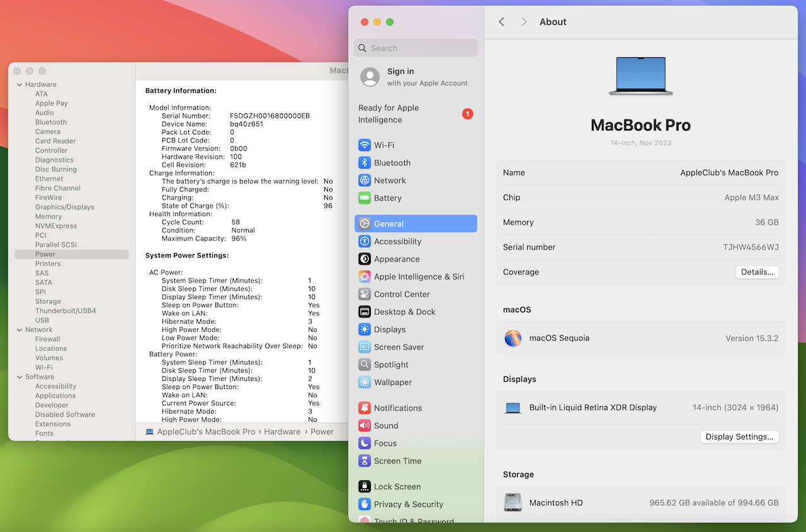806x532 pixels.
Task: Go forward using the right chevron
Action: click(x=524, y=22)
